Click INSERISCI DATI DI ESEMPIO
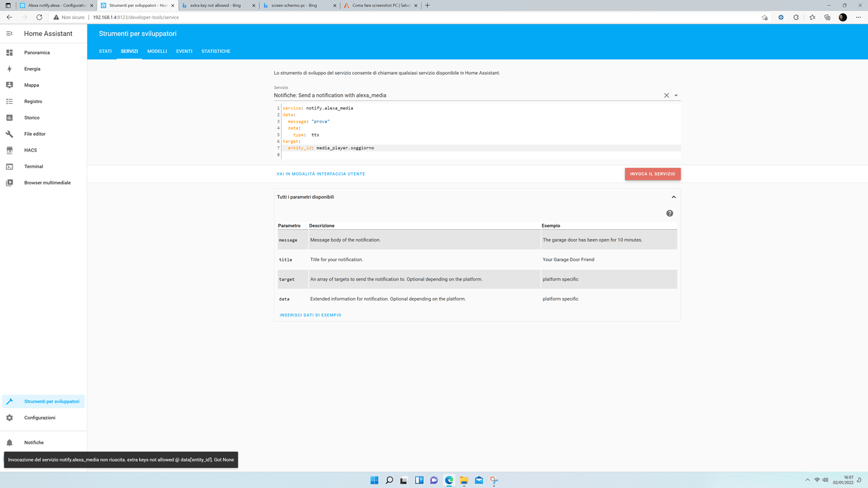The image size is (868, 488). (x=310, y=314)
